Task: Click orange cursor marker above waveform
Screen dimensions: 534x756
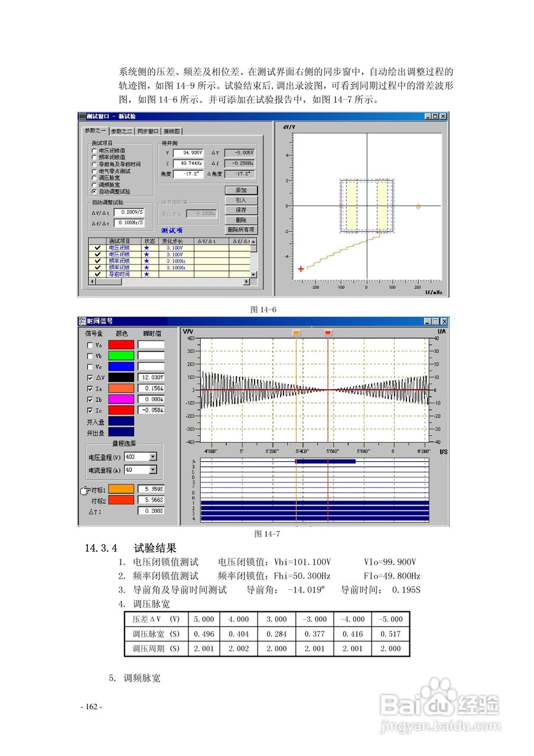Action: [297, 333]
